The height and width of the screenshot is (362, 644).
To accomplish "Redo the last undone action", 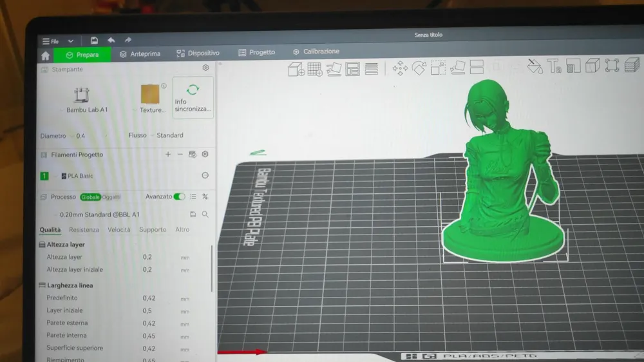I will pyautogui.click(x=128, y=40).
